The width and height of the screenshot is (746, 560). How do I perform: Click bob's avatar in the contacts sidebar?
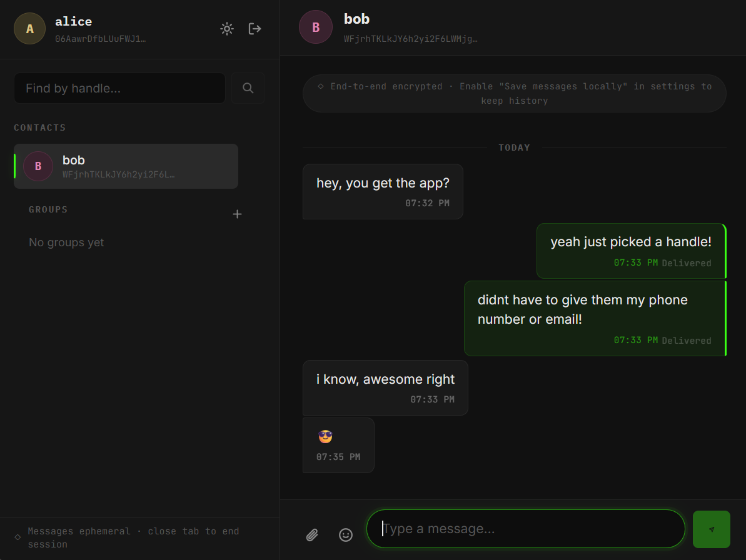(38, 166)
